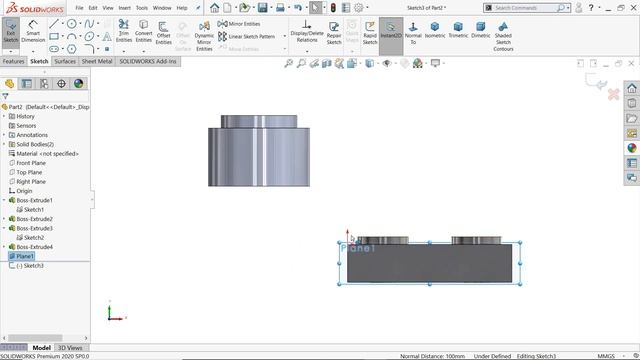Select the Polygon sketch tool

71,49
